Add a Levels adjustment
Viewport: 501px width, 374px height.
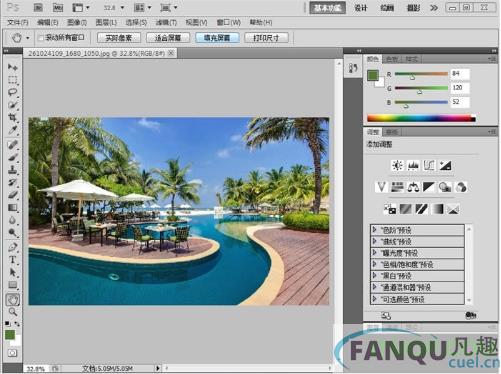click(413, 165)
